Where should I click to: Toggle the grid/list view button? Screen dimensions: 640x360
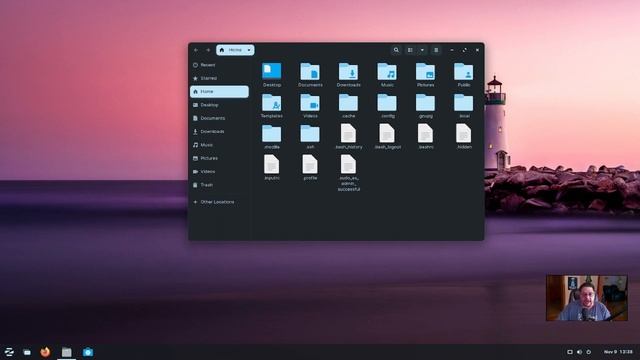(410, 50)
